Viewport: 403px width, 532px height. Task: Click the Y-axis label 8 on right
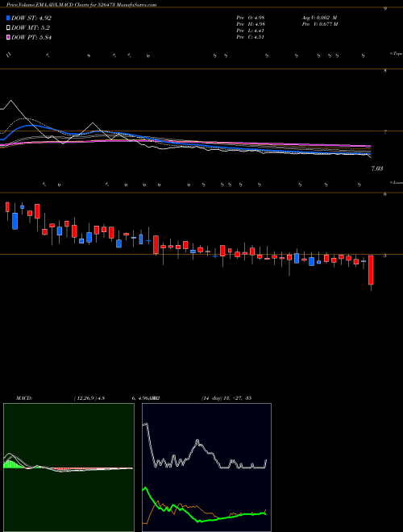(385, 71)
